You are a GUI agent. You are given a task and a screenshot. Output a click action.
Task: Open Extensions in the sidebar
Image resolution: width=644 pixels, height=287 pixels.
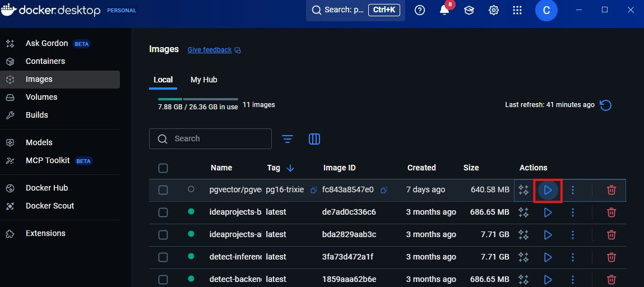60,233
